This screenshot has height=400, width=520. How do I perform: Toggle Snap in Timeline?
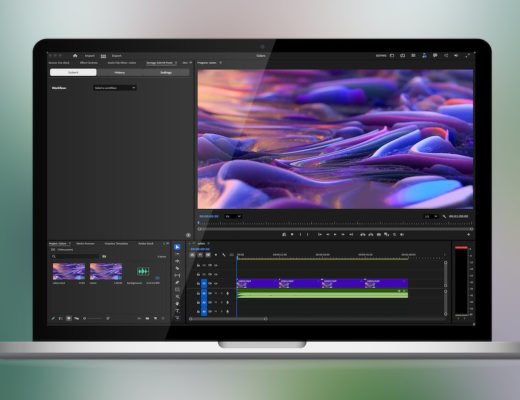coord(200,255)
